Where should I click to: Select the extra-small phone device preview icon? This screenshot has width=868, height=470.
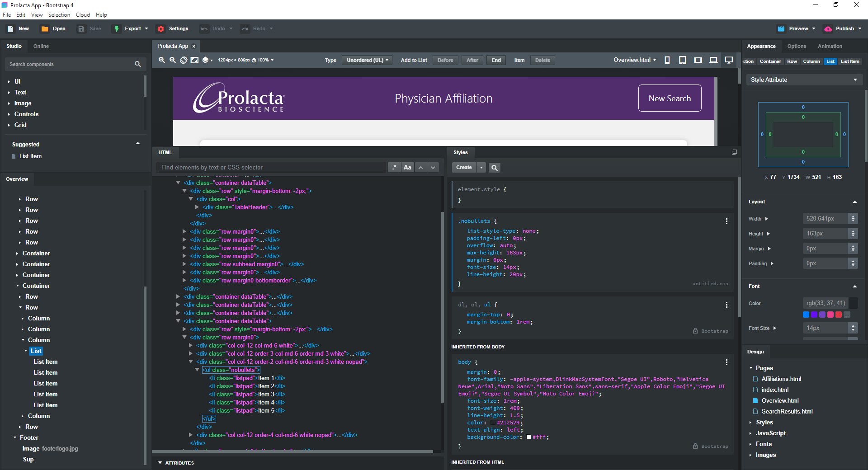[x=667, y=60]
